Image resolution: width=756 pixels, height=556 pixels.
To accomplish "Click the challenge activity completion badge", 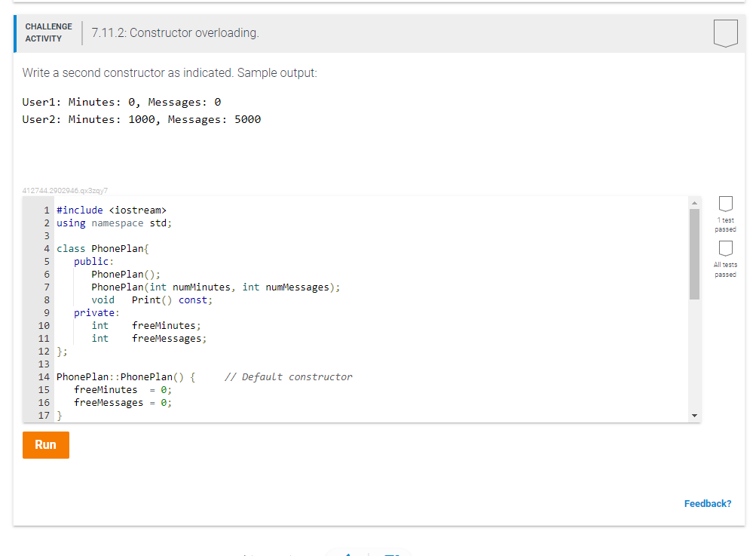I will (x=726, y=33).
